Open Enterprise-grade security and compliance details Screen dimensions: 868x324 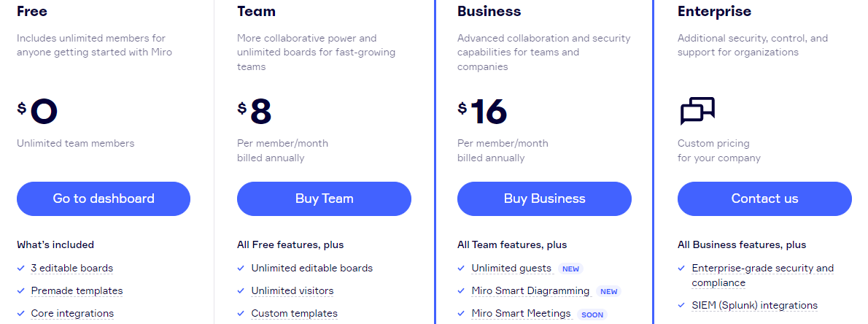[763, 275]
